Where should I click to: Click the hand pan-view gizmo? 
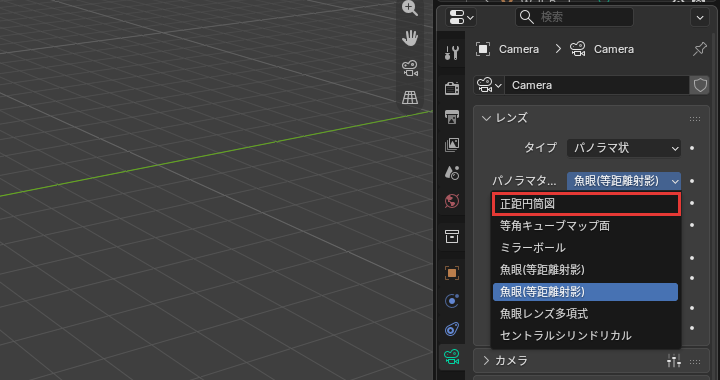tap(410, 38)
